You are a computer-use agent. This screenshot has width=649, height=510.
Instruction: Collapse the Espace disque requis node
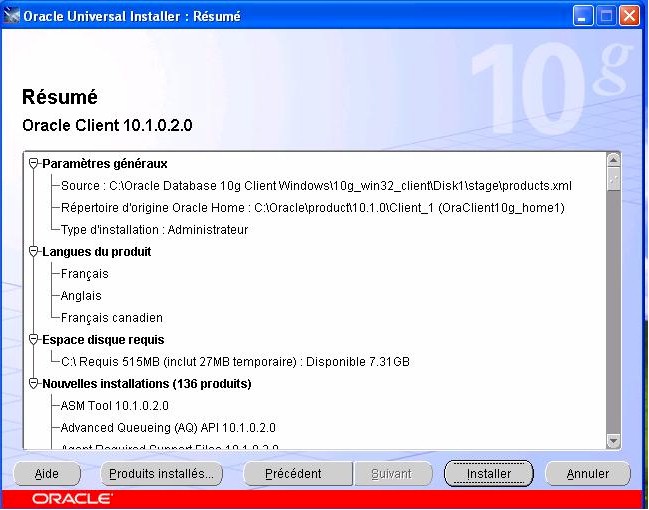pyautogui.click(x=34, y=340)
